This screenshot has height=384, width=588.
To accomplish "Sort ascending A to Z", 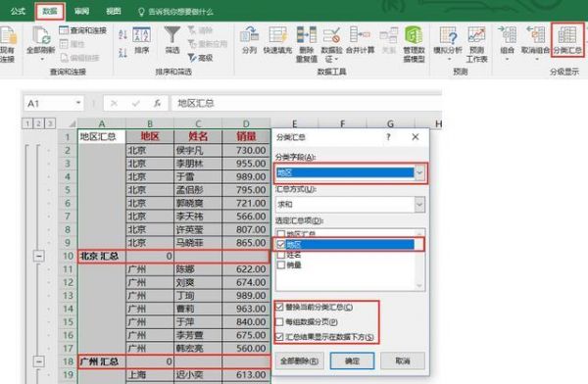I will [x=123, y=35].
